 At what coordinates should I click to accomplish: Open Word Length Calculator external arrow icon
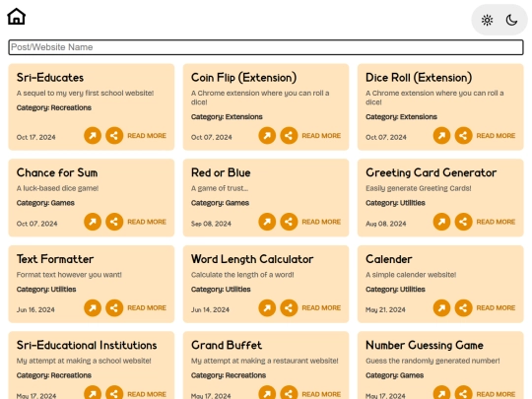[x=267, y=308]
